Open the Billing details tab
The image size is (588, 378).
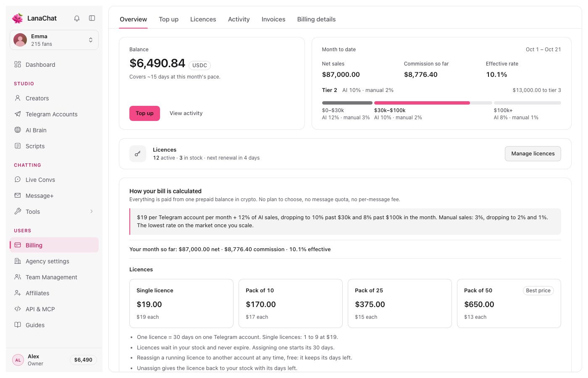click(x=316, y=19)
